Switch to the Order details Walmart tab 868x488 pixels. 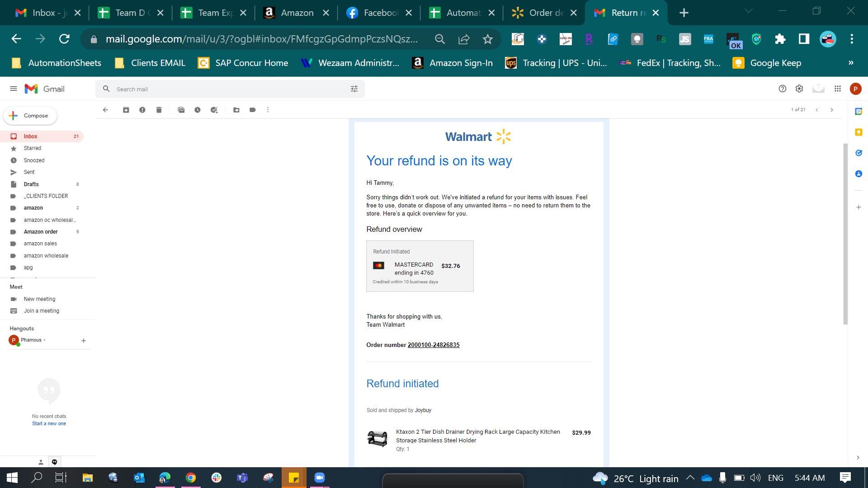(544, 13)
